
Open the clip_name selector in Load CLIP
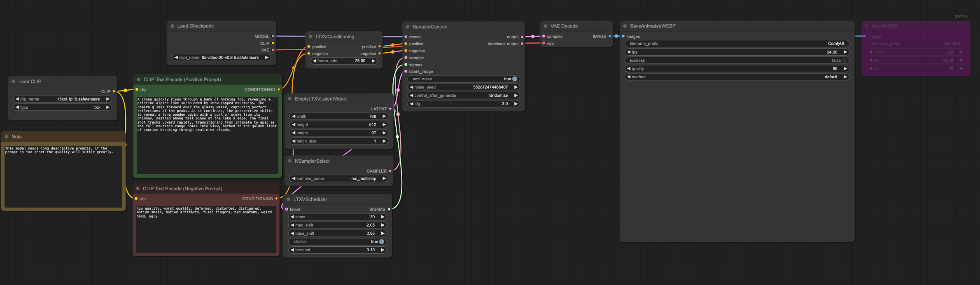(63, 99)
